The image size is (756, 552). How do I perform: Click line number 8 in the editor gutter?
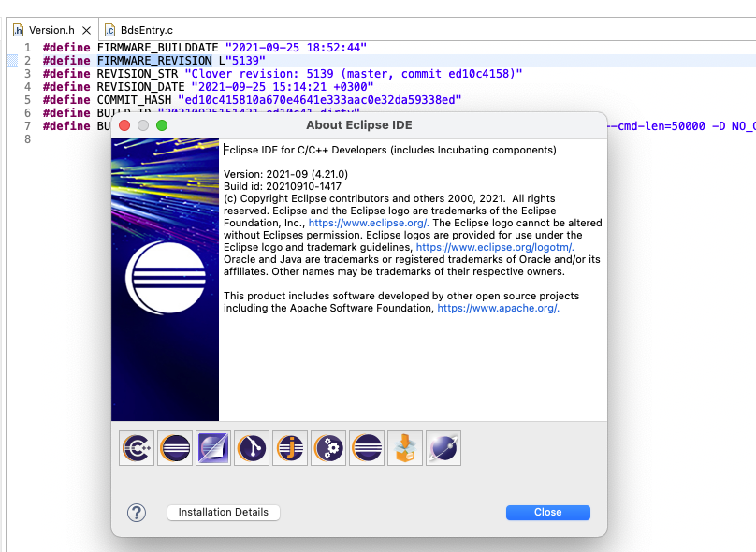coord(27,139)
